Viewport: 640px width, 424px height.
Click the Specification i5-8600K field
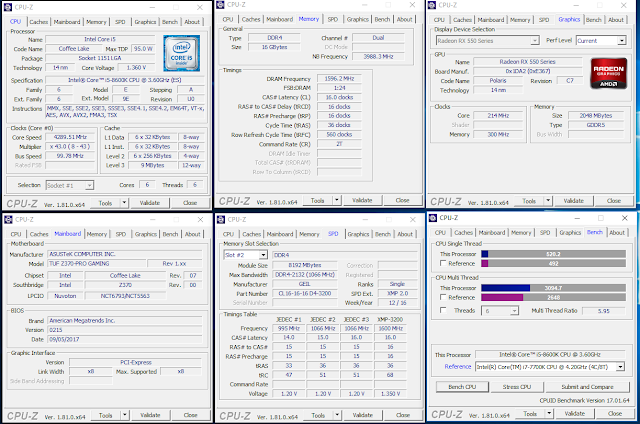124,80
